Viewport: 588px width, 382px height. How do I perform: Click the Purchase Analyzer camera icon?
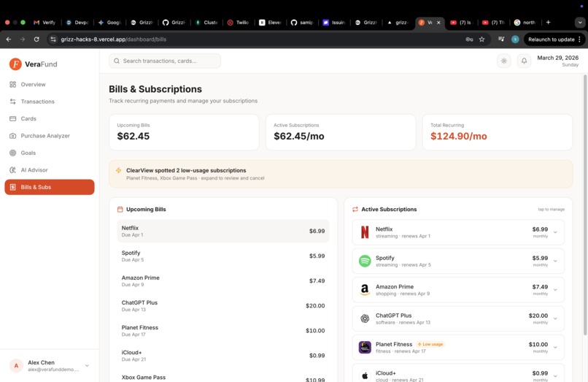point(12,136)
